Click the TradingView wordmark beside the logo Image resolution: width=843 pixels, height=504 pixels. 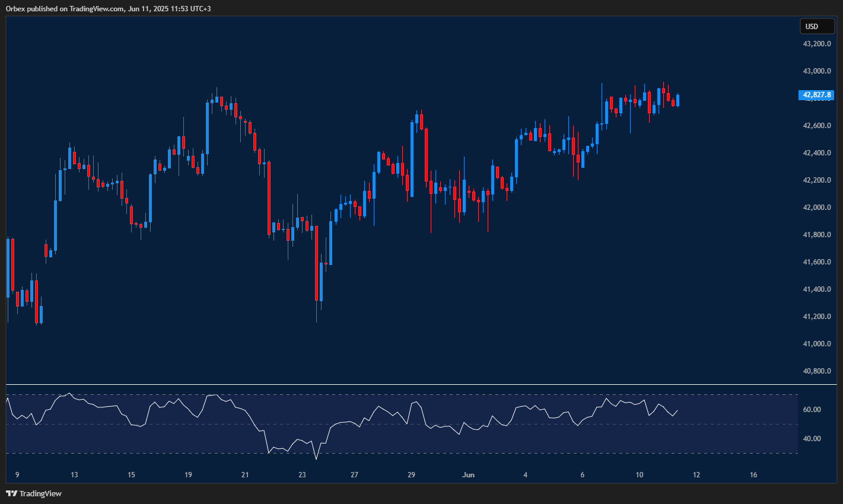click(x=40, y=493)
